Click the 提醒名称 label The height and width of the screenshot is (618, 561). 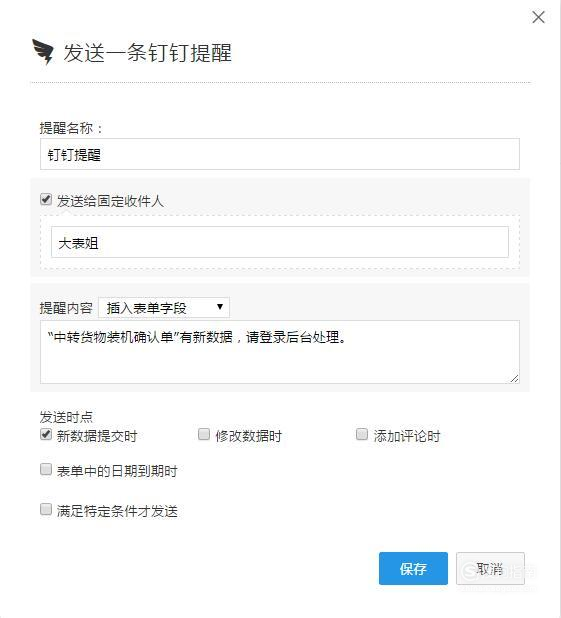tap(71, 128)
